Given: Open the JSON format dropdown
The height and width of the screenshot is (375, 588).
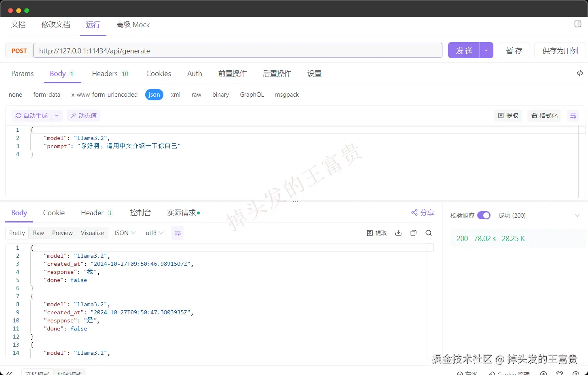Looking at the screenshot, I should pos(125,233).
